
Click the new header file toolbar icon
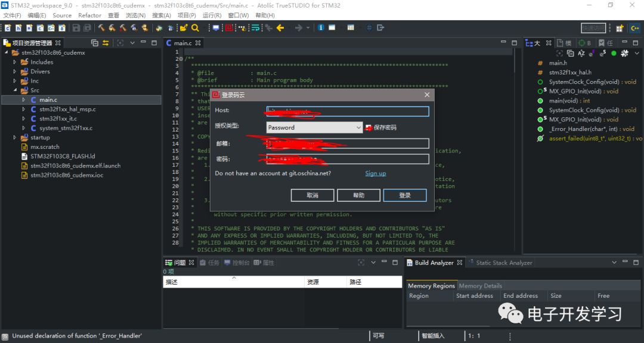coord(18,28)
